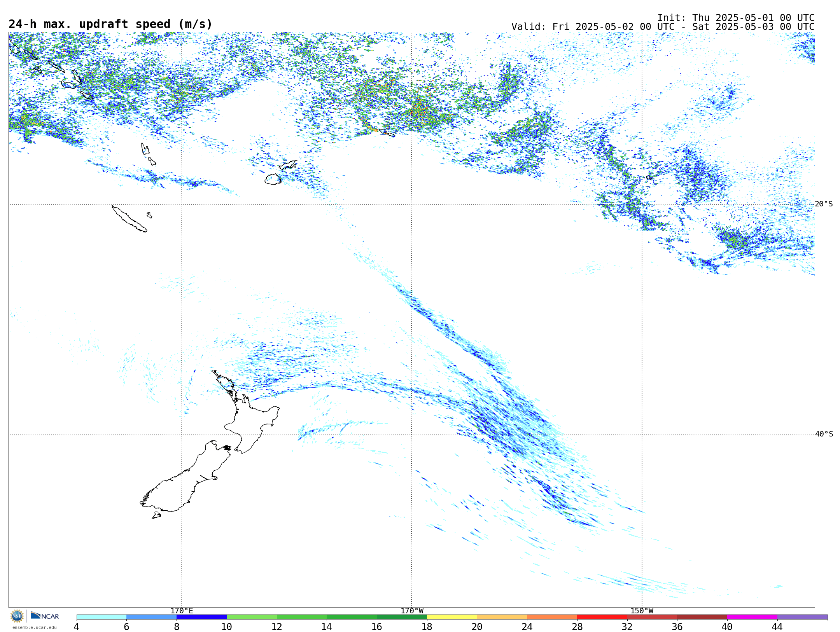This screenshot has width=840, height=632.
Task: Click the colorbar tick label 28
Action: pyautogui.click(x=577, y=627)
